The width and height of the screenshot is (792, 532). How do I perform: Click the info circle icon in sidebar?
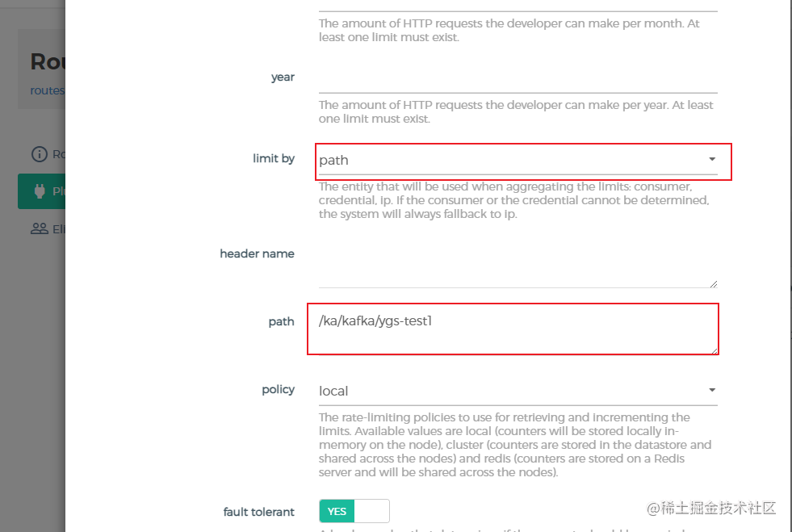[40, 154]
